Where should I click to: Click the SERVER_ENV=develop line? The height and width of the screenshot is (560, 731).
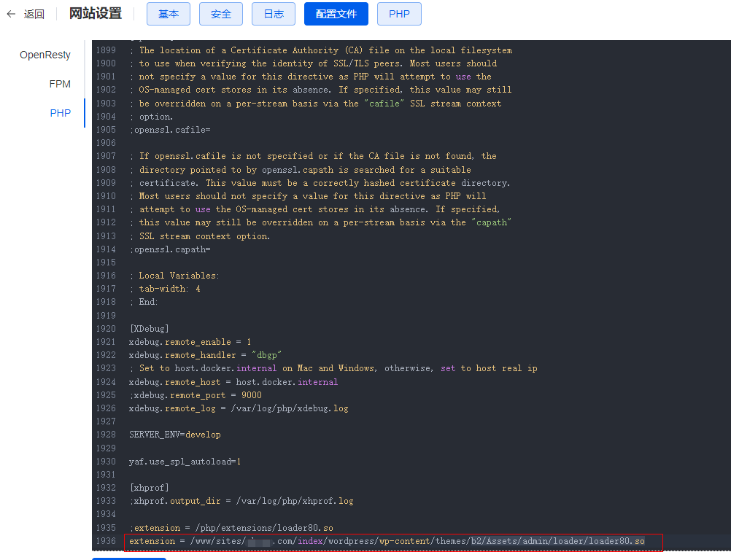pyautogui.click(x=174, y=435)
